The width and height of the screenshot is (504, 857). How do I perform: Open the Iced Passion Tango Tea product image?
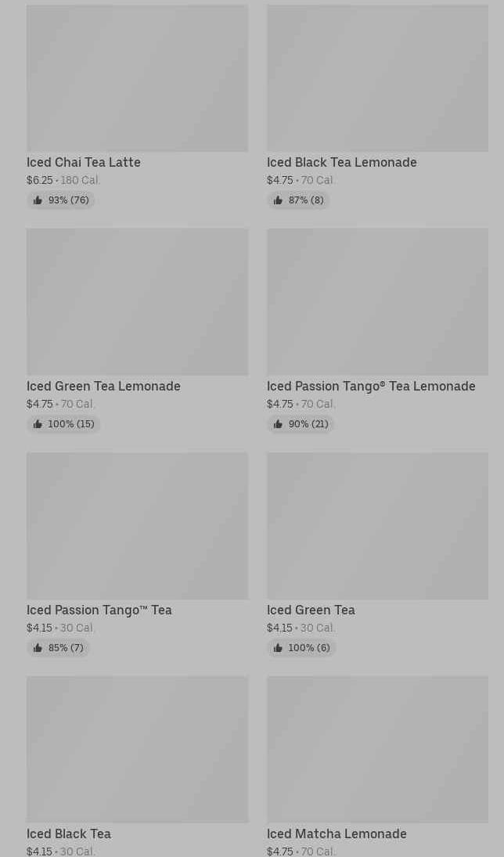137,526
